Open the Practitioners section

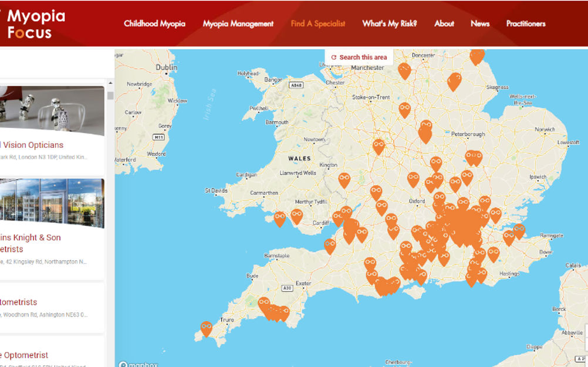pyautogui.click(x=526, y=23)
